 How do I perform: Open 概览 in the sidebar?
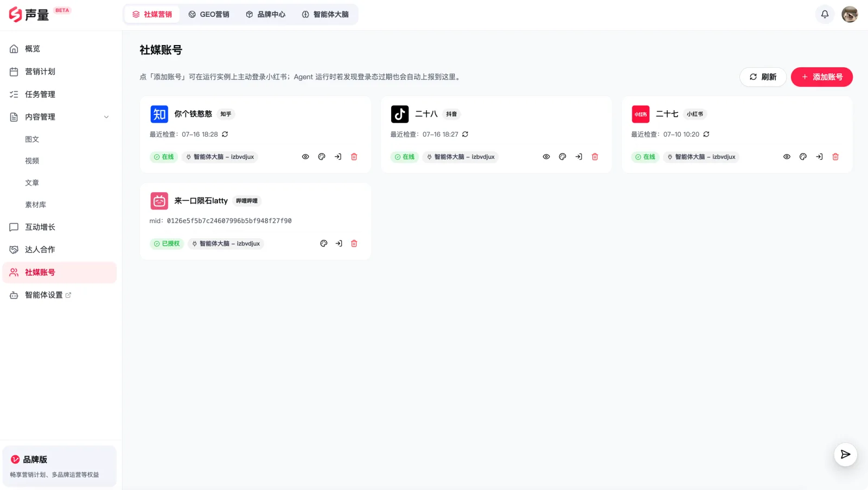(x=60, y=49)
